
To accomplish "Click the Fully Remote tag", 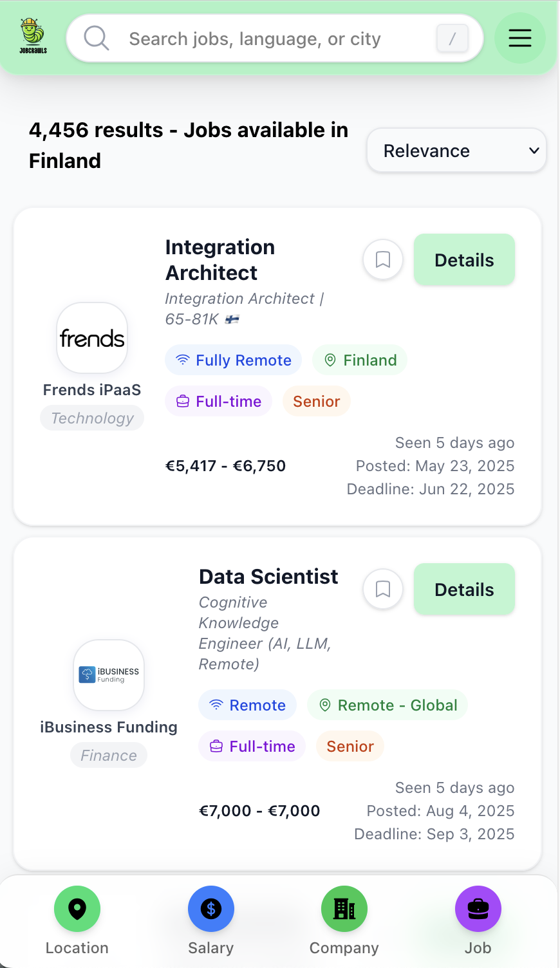I will coord(234,360).
